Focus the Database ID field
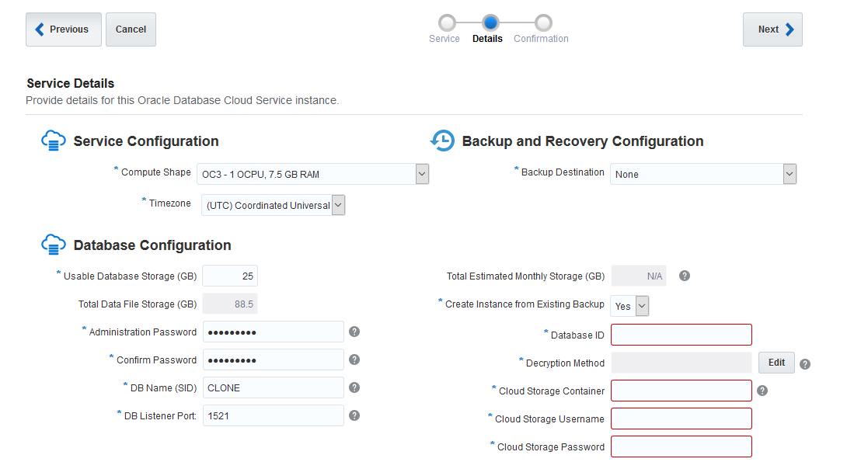The height and width of the screenshot is (469, 868). (x=682, y=335)
